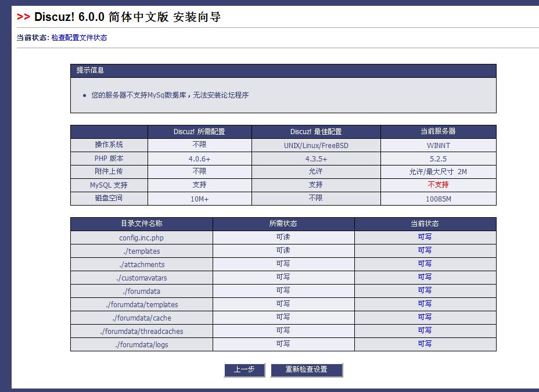Click the UNIX/Linux/FreeBSD best config cell
Screen dimensions: 539x392
click(x=316, y=145)
